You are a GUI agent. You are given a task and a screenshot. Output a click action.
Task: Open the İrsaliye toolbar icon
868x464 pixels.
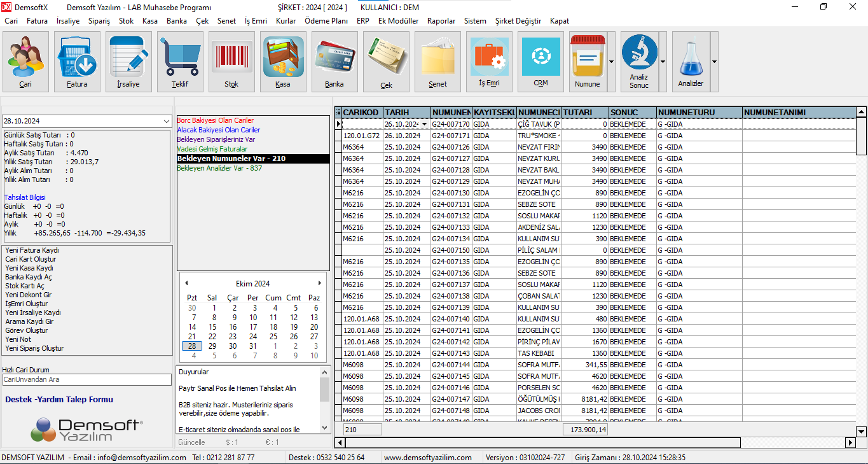point(128,62)
